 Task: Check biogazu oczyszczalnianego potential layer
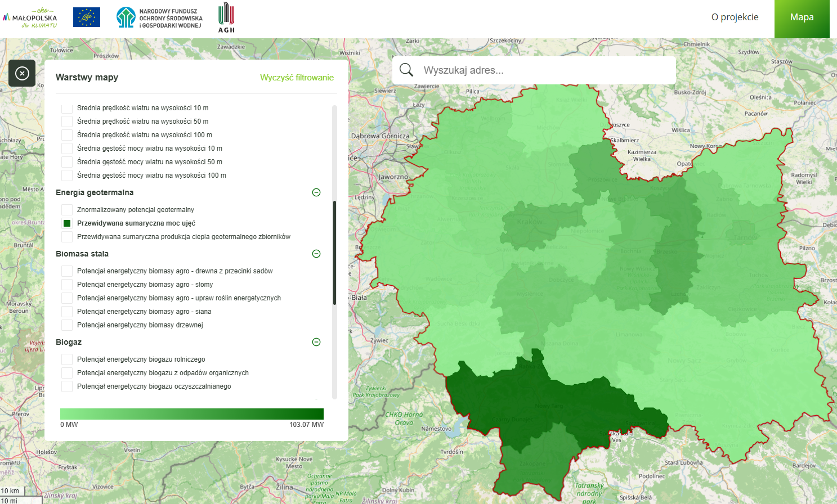[67, 386]
